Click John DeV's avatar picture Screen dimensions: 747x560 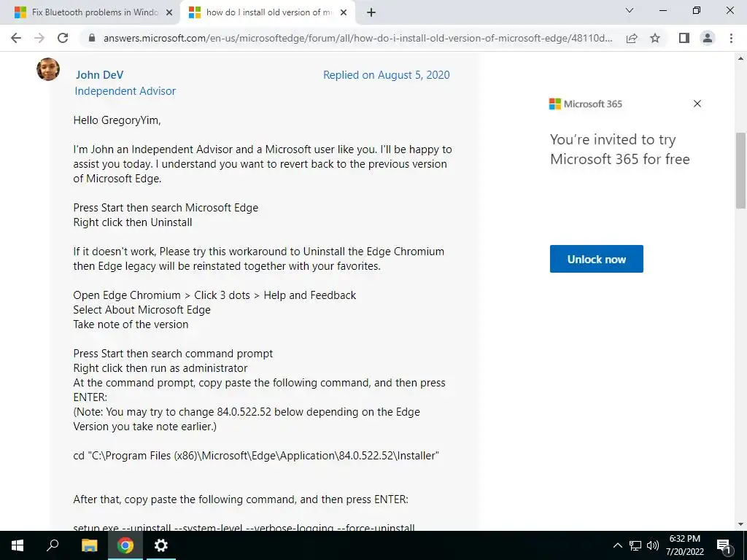click(48, 69)
